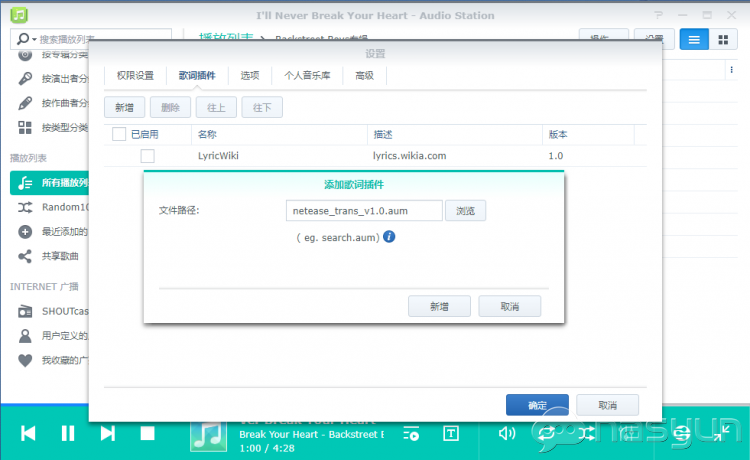Select the by-album disc sidebar icon
Screen dimensions: 750x460
click(x=25, y=55)
